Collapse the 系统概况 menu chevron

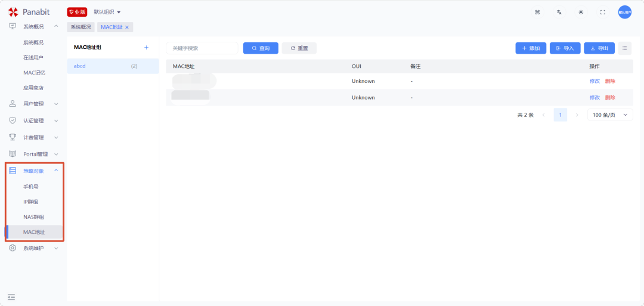click(x=56, y=27)
